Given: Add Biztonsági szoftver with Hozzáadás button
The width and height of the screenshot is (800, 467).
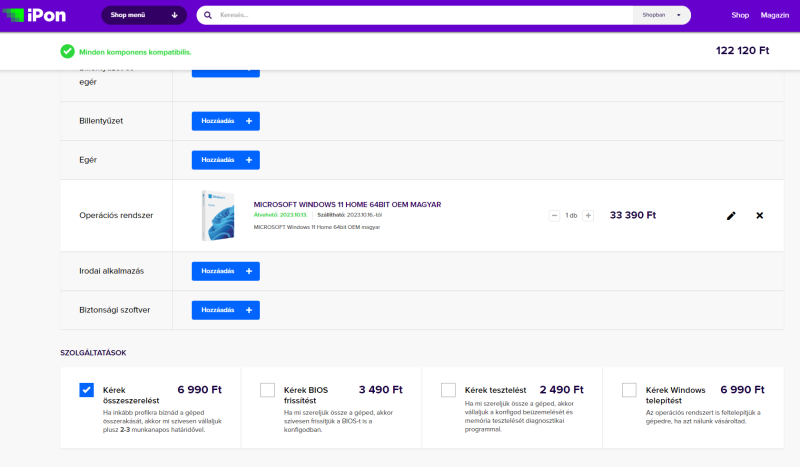Looking at the screenshot, I should tap(226, 310).
